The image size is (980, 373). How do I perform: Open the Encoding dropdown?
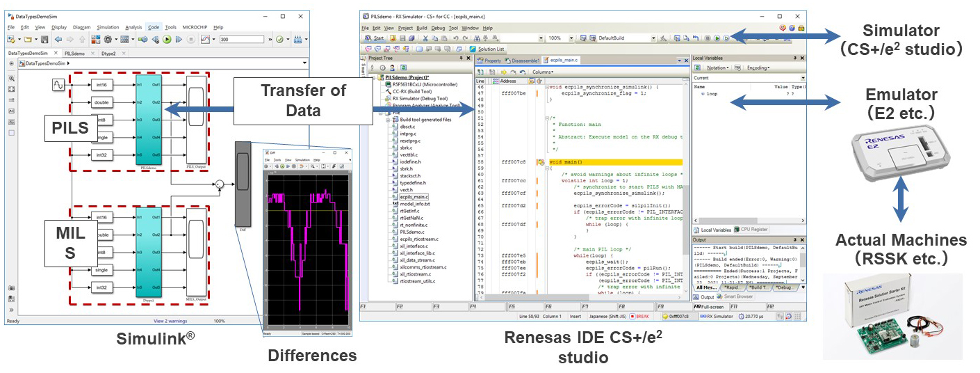(x=758, y=68)
